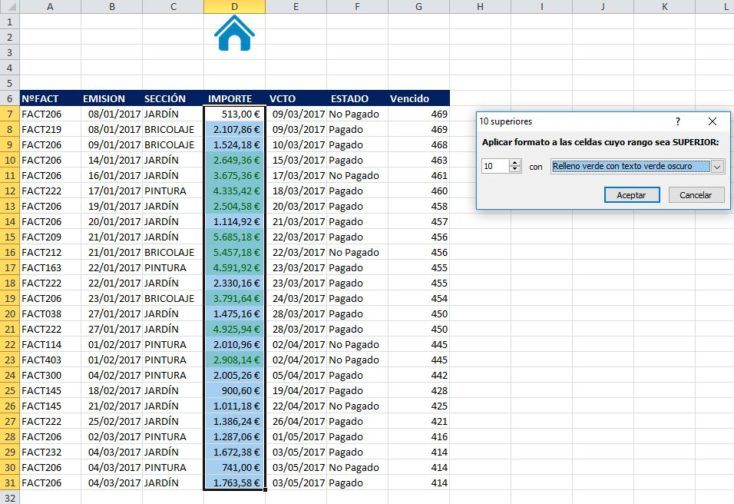The width and height of the screenshot is (734, 504).
Task: Select row 31 header
Action: coord(9,482)
